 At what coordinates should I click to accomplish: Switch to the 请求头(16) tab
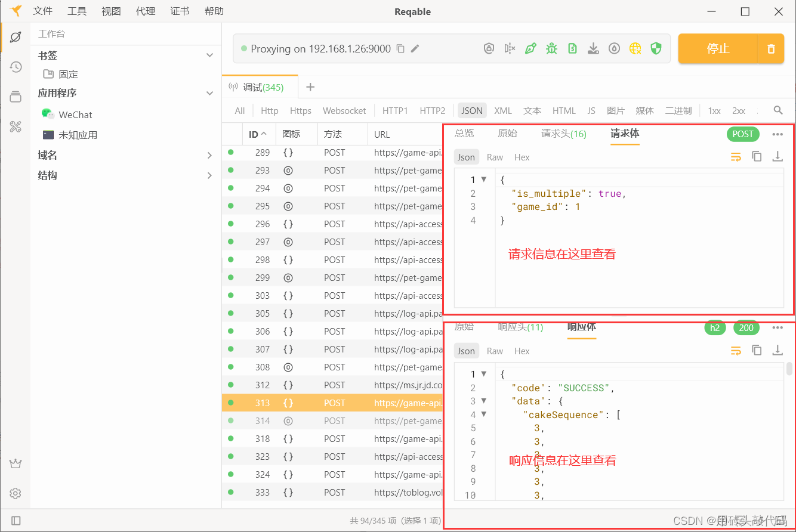click(x=564, y=134)
